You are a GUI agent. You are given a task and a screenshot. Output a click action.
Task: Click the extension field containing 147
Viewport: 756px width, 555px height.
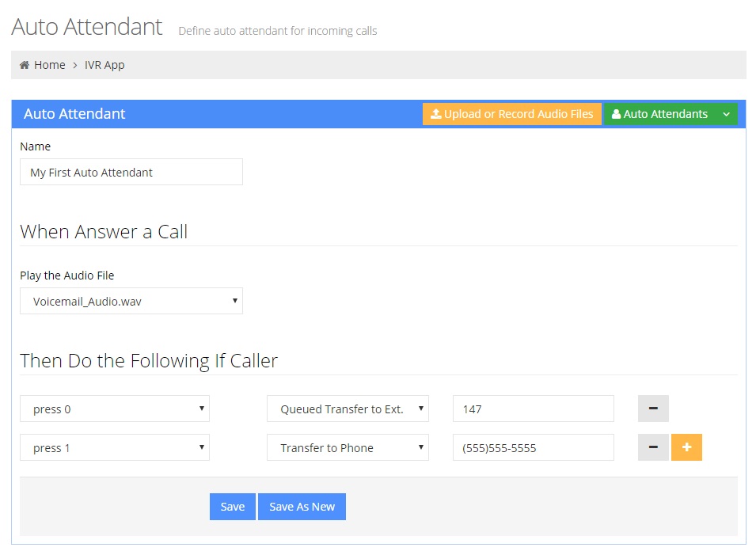533,409
